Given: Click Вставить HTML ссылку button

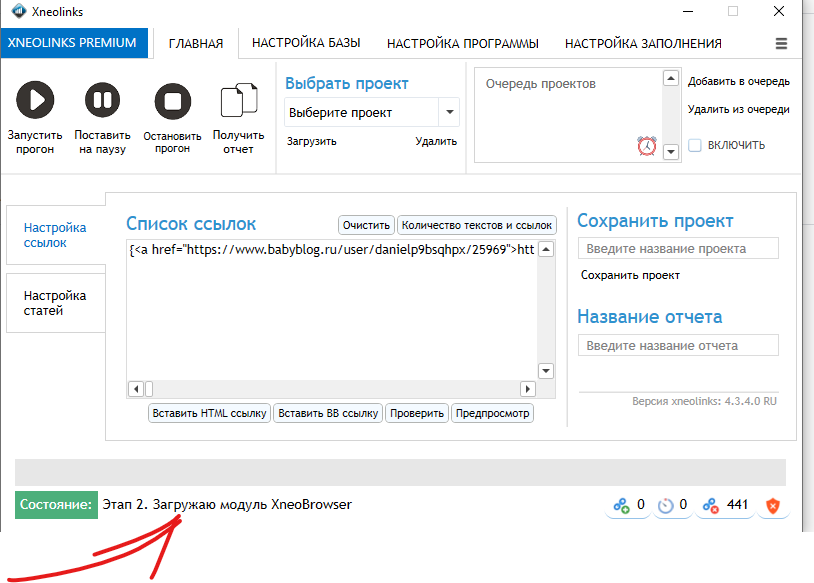Looking at the screenshot, I should click(209, 413).
